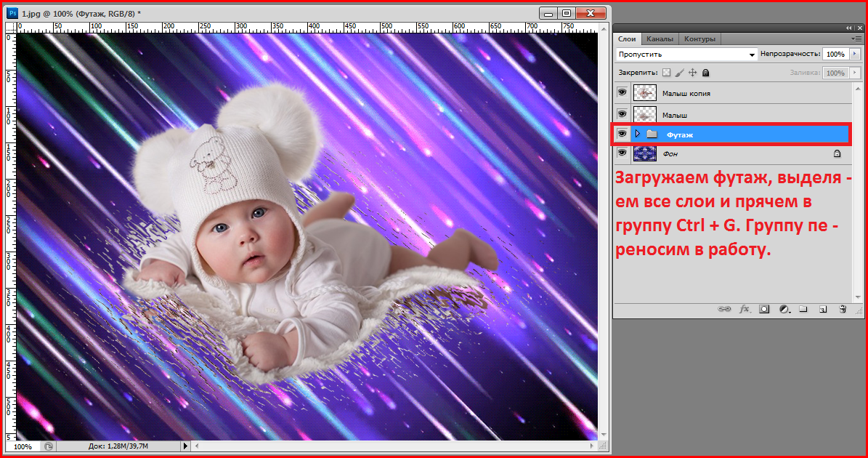Select the Малыш копия layer thumbnail

pos(645,93)
